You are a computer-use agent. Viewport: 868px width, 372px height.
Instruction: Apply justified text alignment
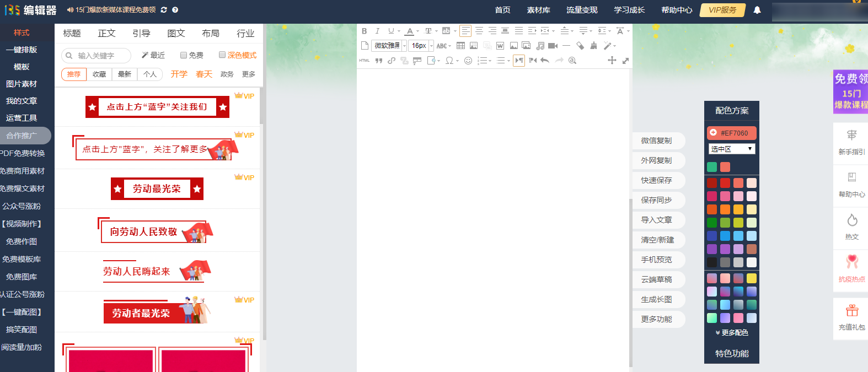[x=518, y=31]
